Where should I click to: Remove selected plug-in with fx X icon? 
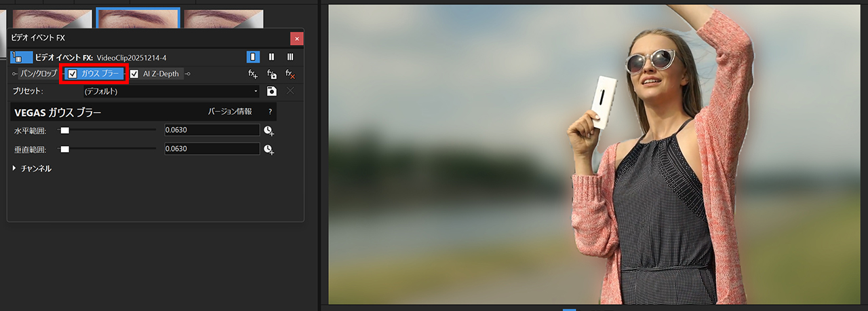(x=290, y=74)
